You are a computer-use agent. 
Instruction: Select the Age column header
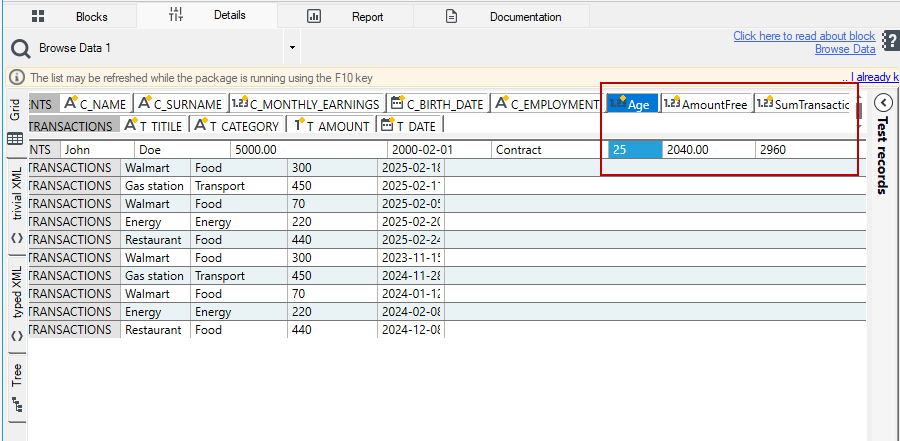pyautogui.click(x=632, y=104)
